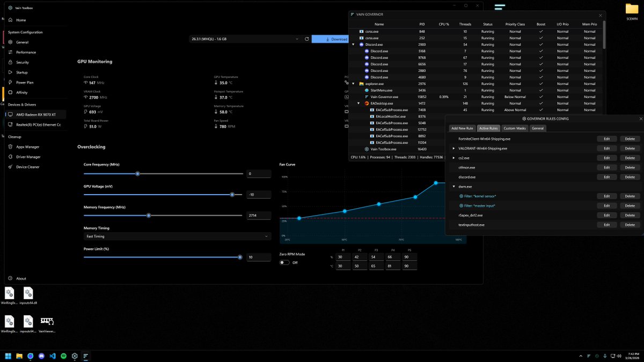
Task: Open the Windows Start button
Action: click(x=8, y=356)
